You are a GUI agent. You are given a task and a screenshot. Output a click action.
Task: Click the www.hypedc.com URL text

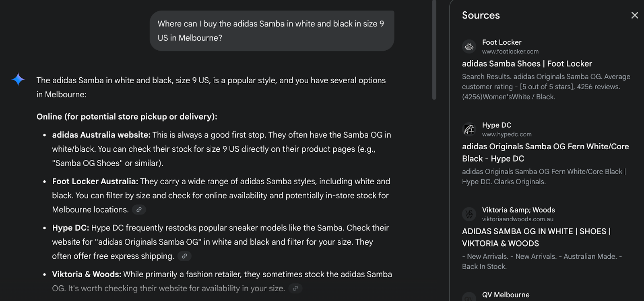click(507, 134)
